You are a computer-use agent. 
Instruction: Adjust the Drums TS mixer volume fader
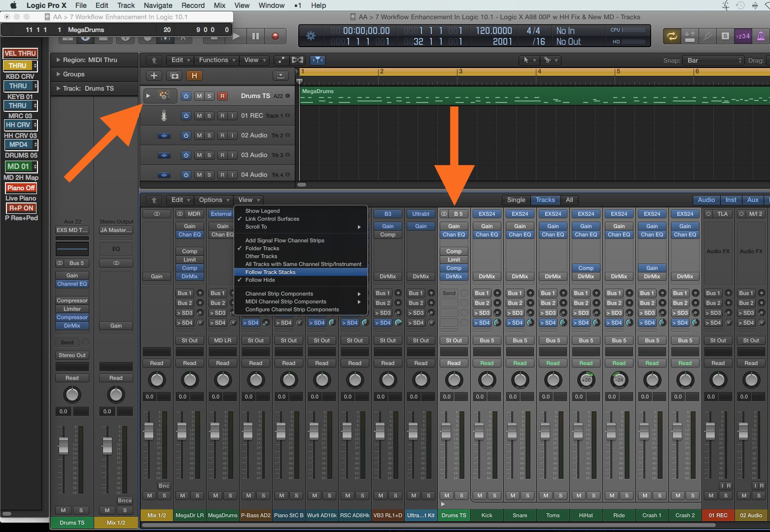pos(446,431)
